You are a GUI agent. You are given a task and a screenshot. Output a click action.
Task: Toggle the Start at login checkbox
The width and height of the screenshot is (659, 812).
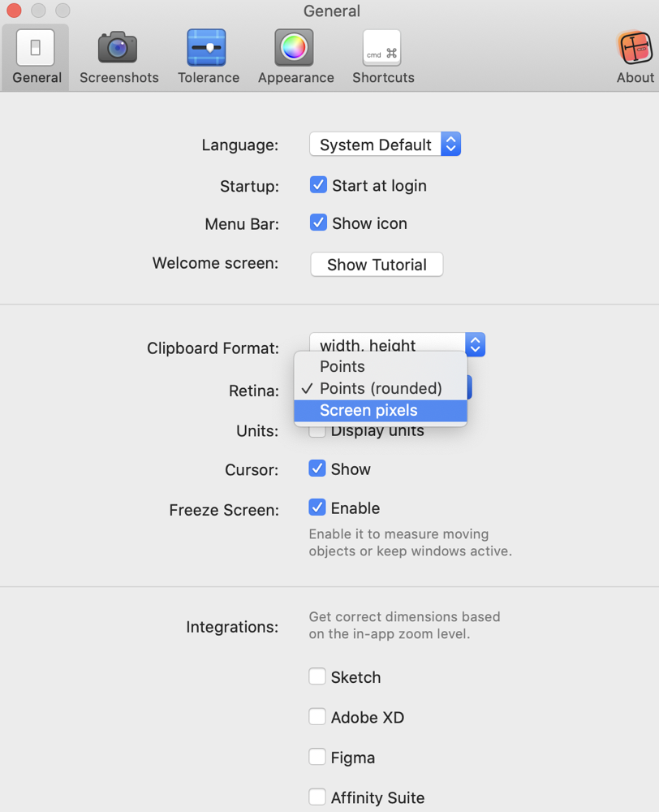[x=318, y=185]
